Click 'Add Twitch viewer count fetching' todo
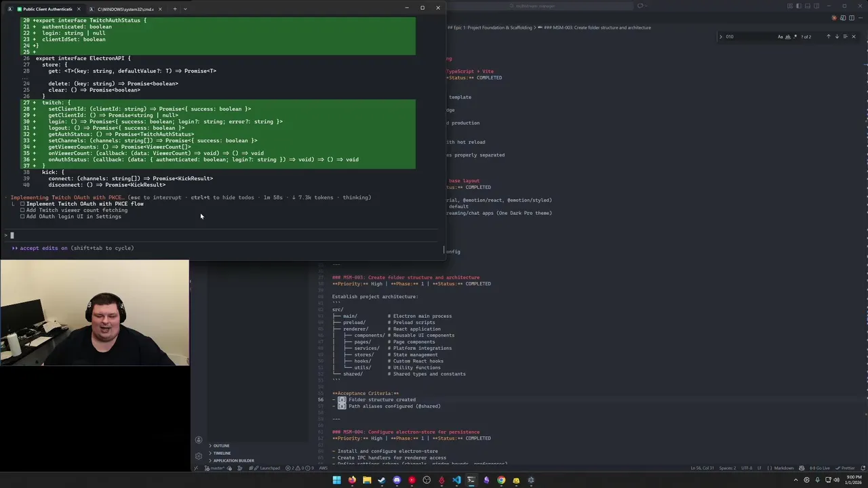Viewport: 868px width, 488px height. pos(77,210)
